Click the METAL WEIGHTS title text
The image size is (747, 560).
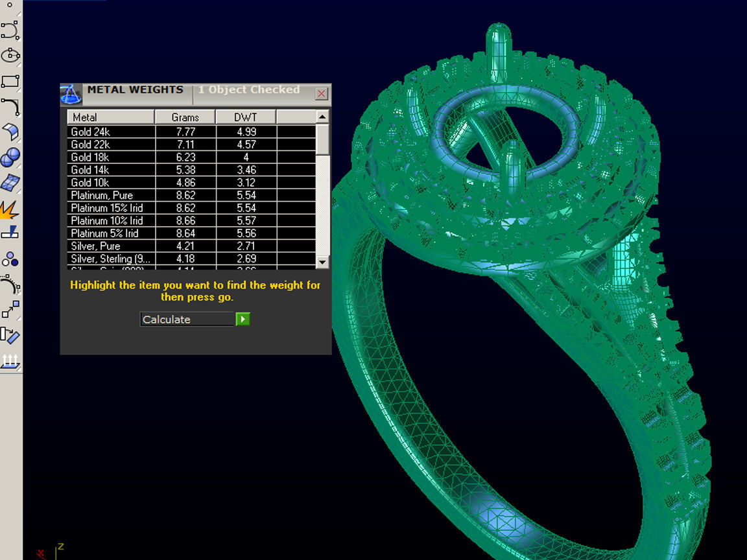point(136,89)
